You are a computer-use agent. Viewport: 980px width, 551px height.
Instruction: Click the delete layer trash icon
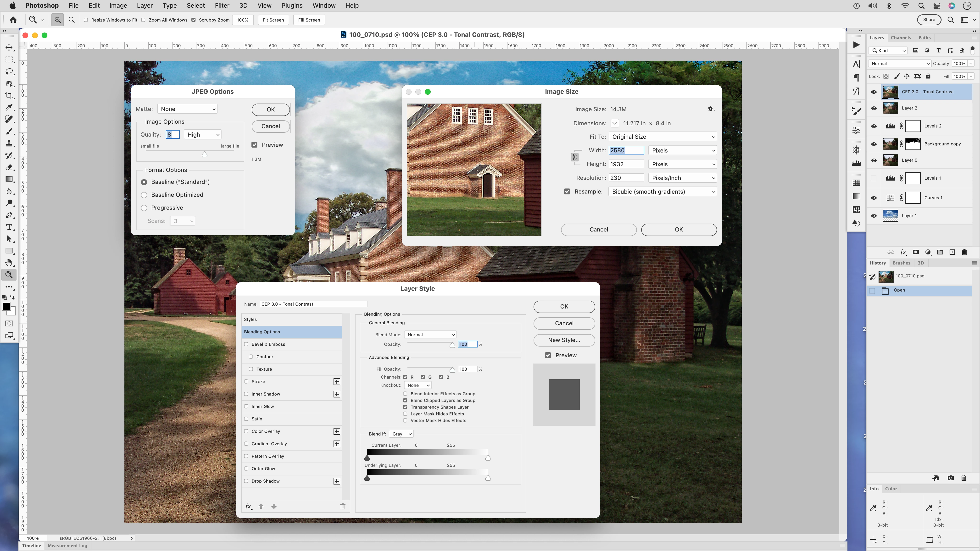[x=964, y=252]
